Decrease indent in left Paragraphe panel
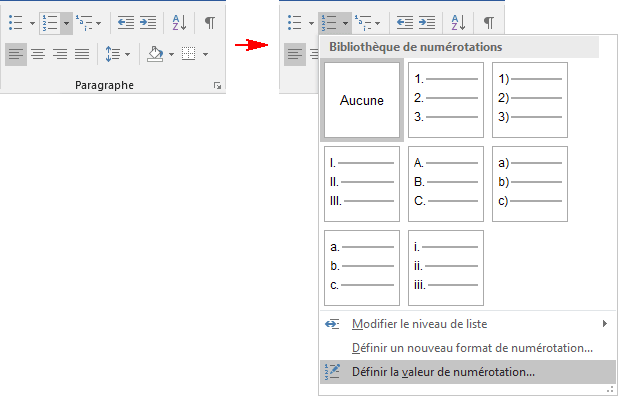618x396 pixels. 126,23
